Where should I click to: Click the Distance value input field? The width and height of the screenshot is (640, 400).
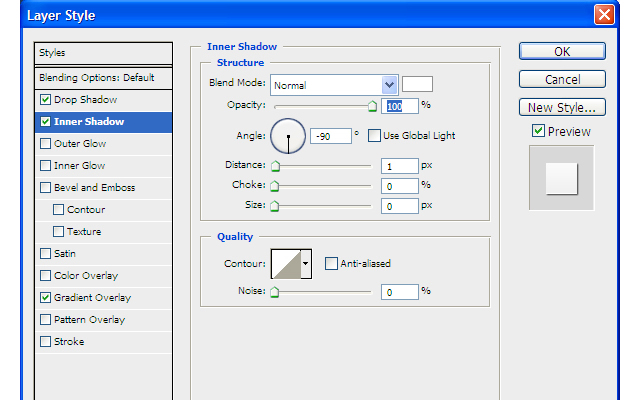[x=398, y=165]
